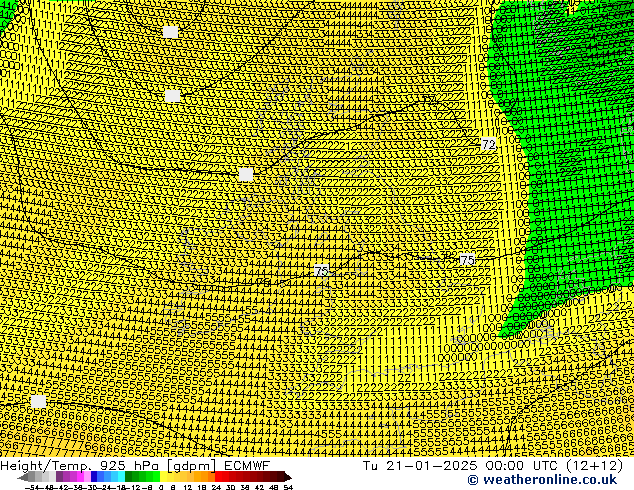This screenshot has width=634, height=490.
Task: Click the plus 54 legend scale value
Action: [287, 487]
